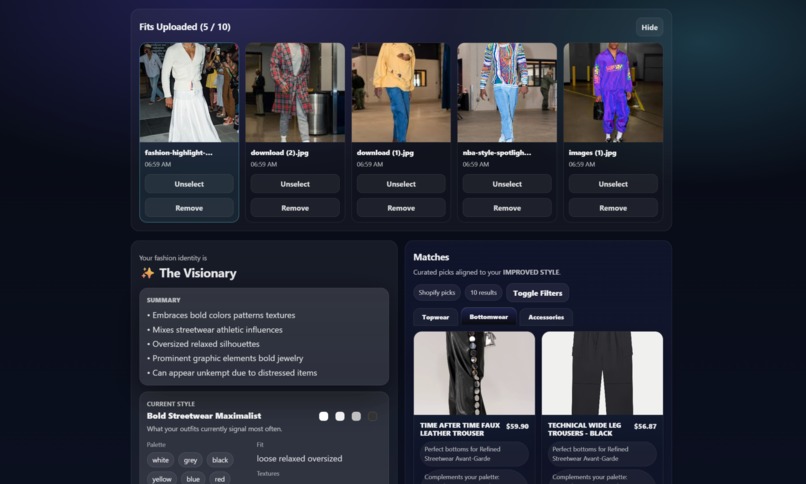
Task: Click Technical Wide Leg Trousers - Black title
Action: (x=584, y=429)
